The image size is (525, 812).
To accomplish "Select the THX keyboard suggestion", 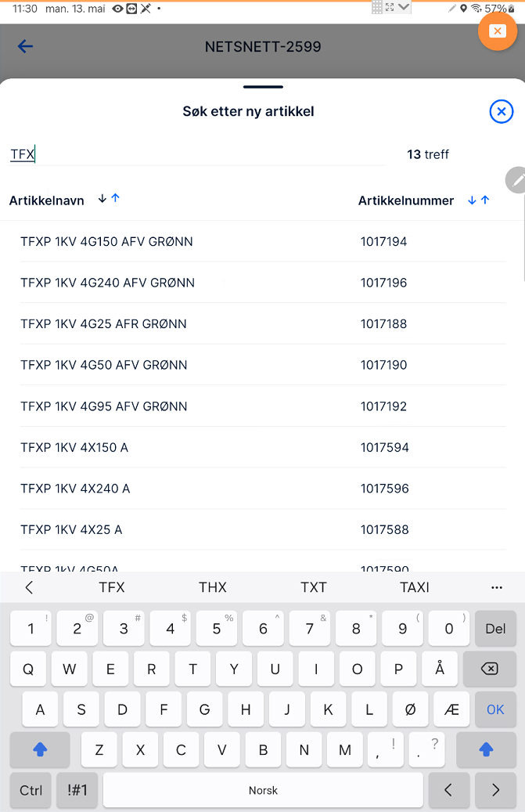I will tap(213, 587).
